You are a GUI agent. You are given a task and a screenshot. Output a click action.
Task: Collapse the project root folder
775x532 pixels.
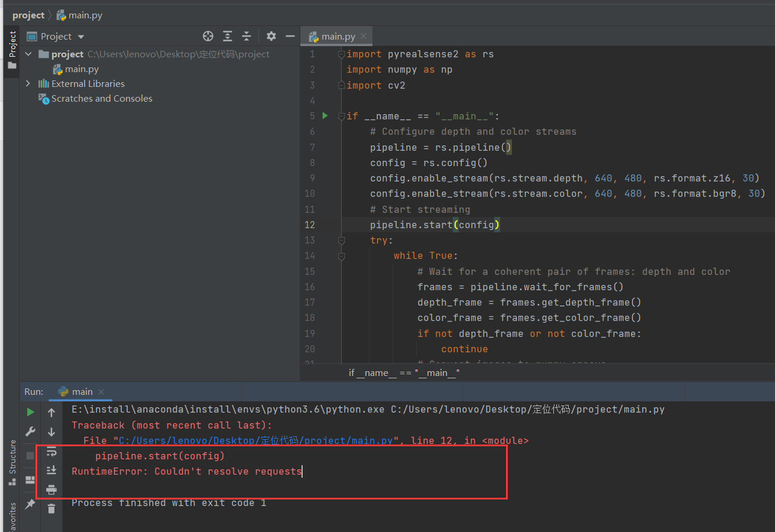point(28,54)
